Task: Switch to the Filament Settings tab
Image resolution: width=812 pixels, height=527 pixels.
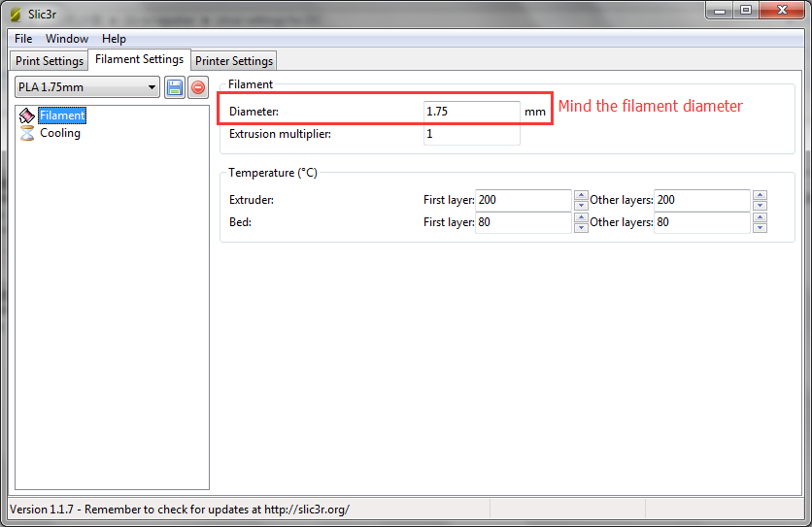Action: pos(139,59)
